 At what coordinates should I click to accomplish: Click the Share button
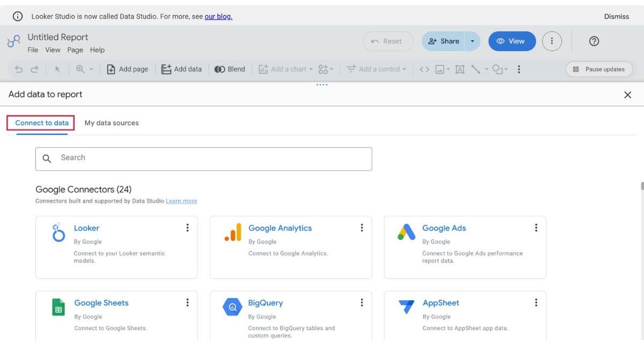click(x=443, y=41)
